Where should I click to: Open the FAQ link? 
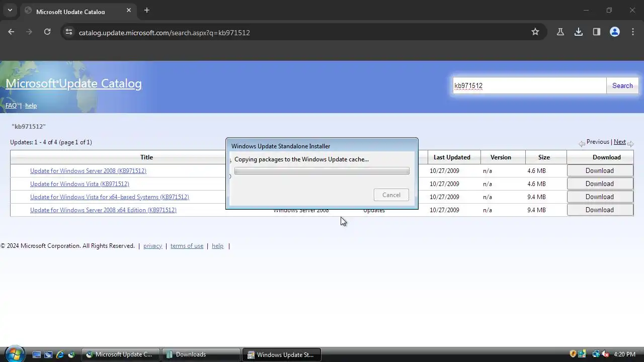[x=11, y=106]
